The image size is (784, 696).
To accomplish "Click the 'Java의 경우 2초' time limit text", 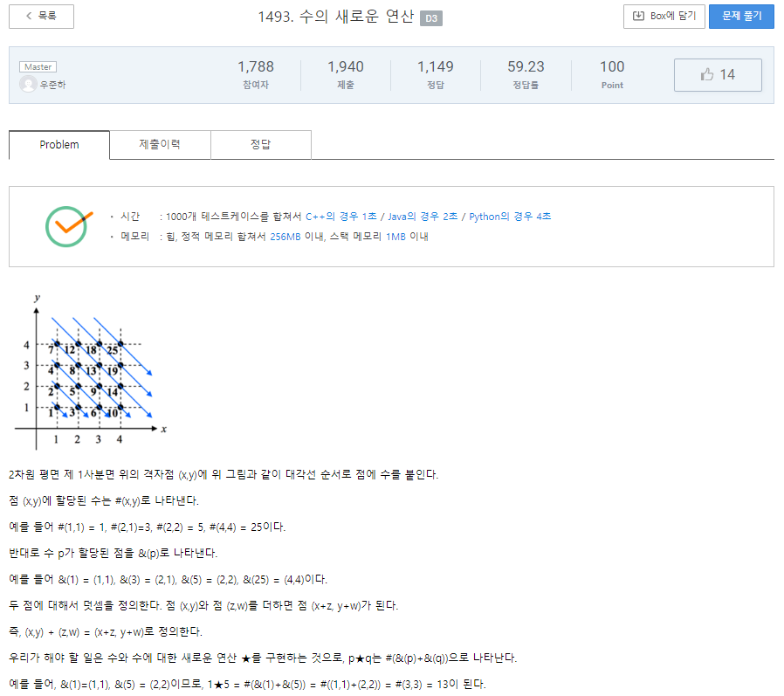I will tap(423, 217).
